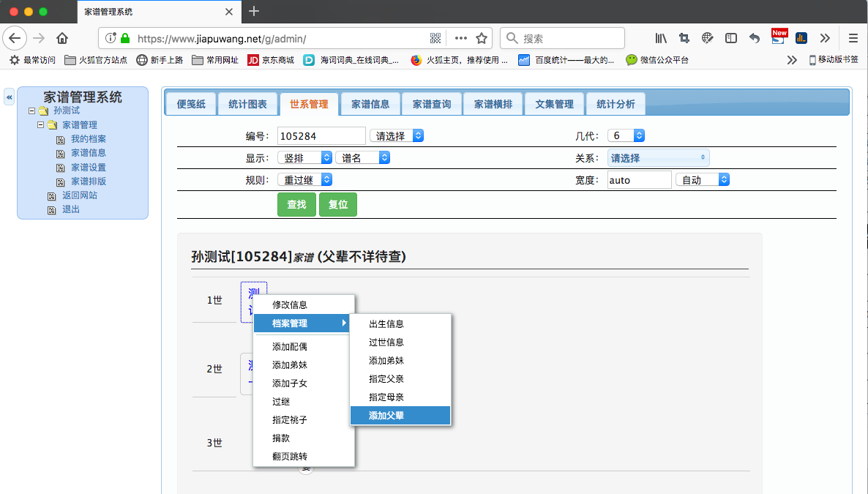Open the 自动 width dropdown

click(x=703, y=180)
